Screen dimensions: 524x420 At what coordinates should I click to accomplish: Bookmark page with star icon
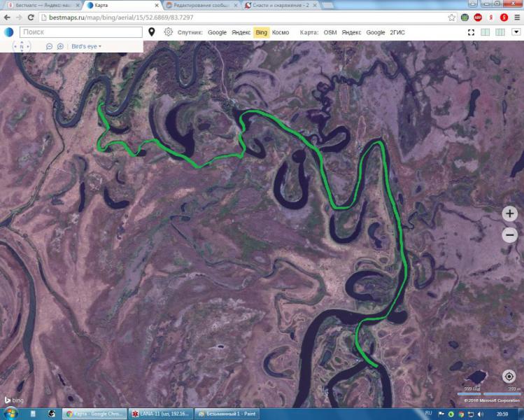(x=451, y=17)
